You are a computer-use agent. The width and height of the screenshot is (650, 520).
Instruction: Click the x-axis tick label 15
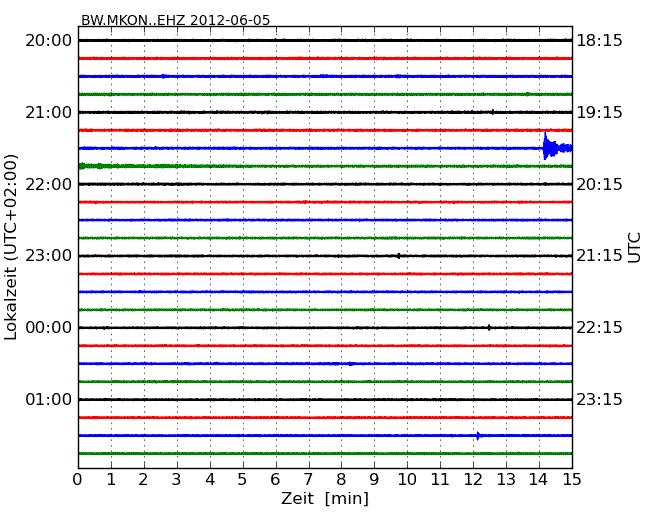572,479
